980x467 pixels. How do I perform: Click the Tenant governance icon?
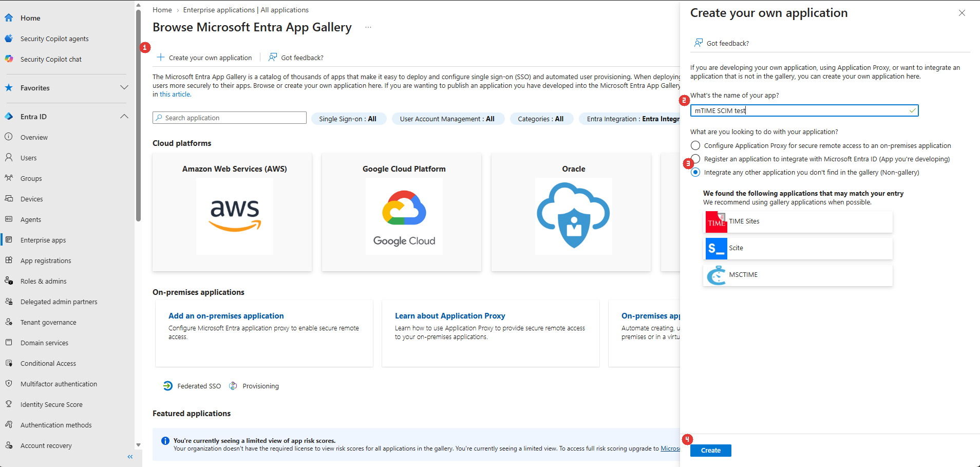(9, 322)
